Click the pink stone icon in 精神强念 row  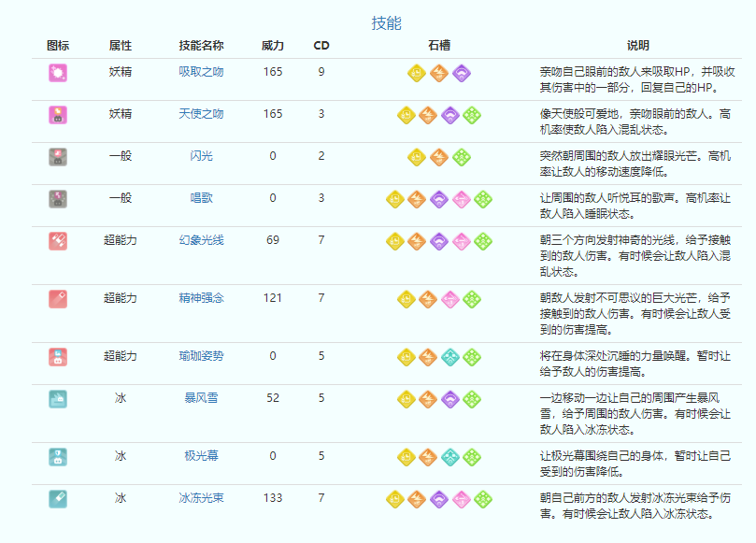tap(449, 299)
